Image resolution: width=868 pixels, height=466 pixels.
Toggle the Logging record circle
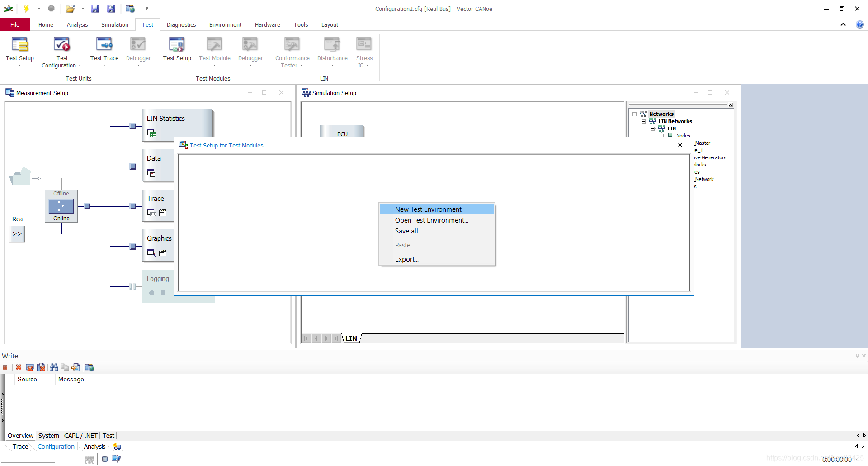(151, 293)
